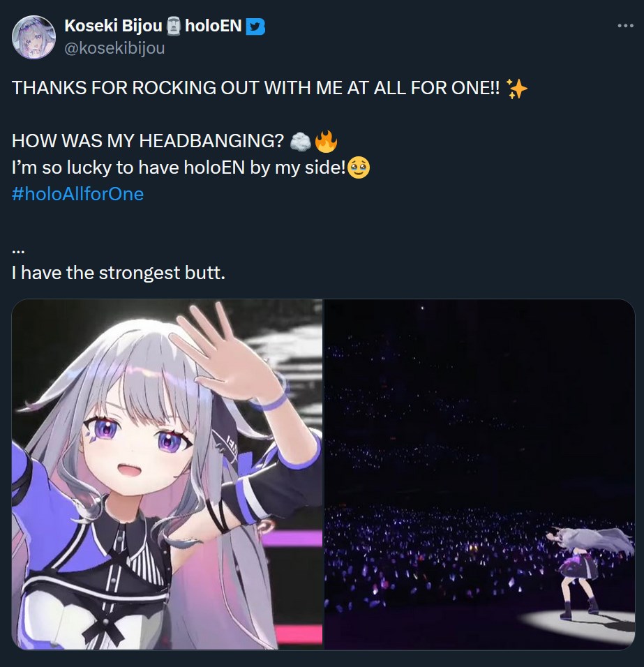Click the teary smiling face emoji
Viewport: 644px width, 667px height.
coord(359,168)
